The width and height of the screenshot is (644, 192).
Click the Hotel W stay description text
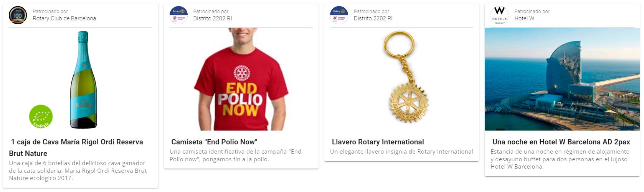[x=560, y=159]
